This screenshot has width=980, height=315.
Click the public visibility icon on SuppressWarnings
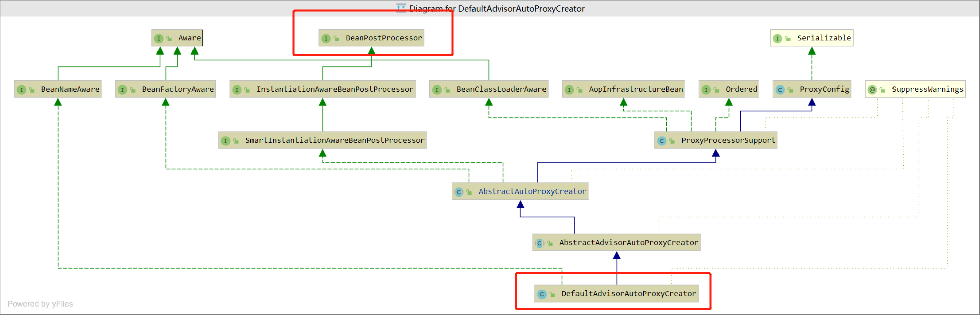pyautogui.click(x=882, y=90)
